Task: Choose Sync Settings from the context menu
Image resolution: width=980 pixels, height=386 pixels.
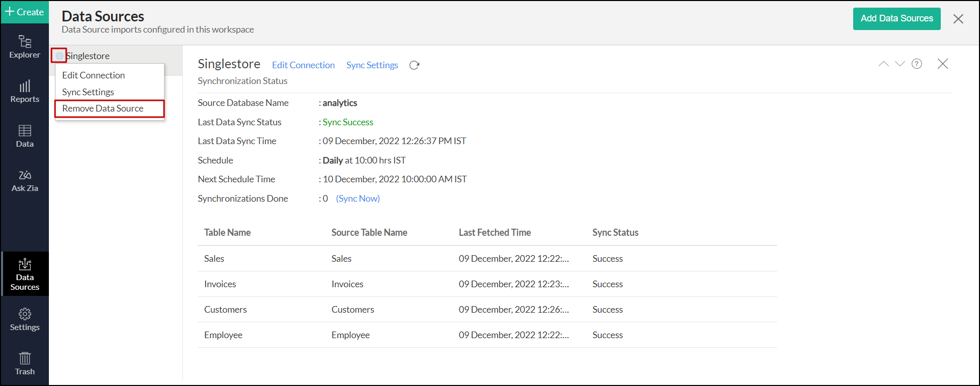Action: [x=88, y=92]
